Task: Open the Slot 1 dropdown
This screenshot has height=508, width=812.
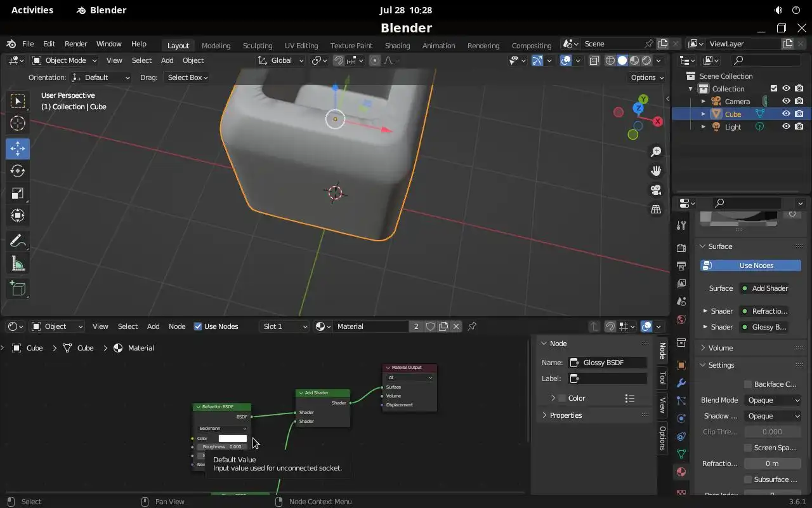Action: [x=284, y=326]
